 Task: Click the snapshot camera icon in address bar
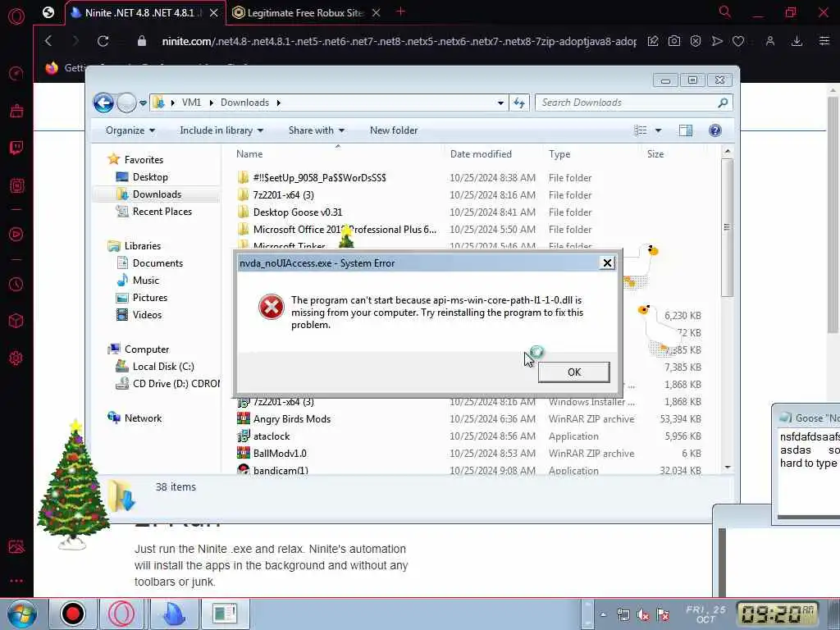(674, 41)
